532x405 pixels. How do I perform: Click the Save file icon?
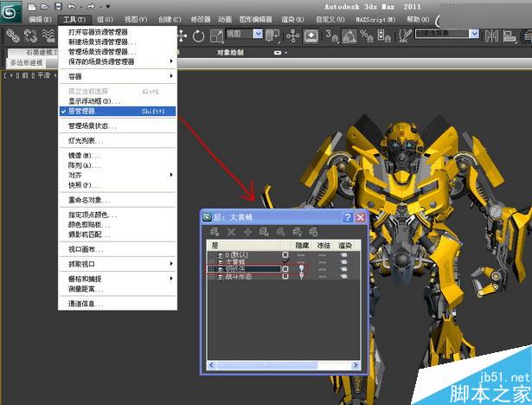[x=58, y=6]
